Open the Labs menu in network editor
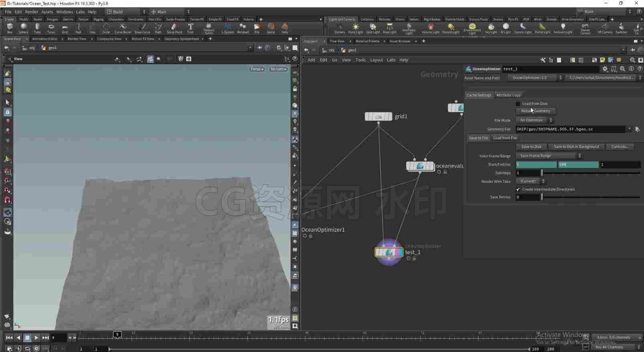Image resolution: width=644 pixels, height=352 pixels. pos(391,60)
